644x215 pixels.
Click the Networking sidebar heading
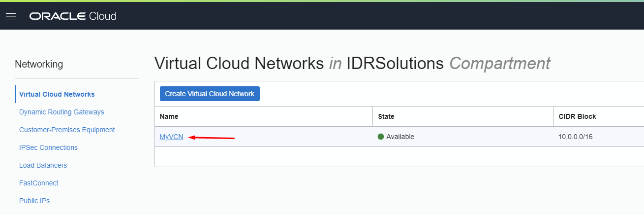click(39, 64)
